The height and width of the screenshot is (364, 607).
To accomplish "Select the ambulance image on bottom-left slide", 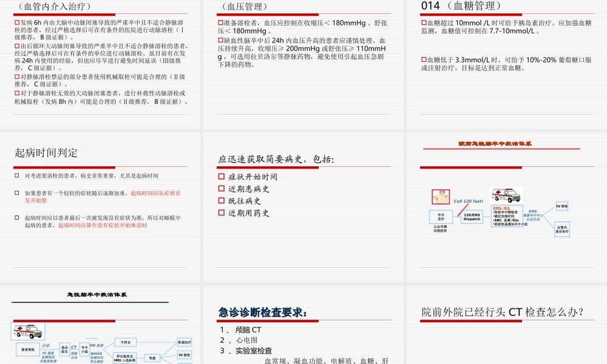I will (28, 331).
